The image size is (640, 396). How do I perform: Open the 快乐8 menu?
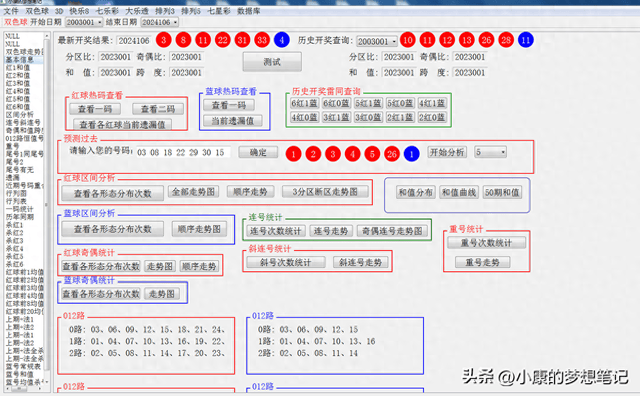pyautogui.click(x=79, y=11)
